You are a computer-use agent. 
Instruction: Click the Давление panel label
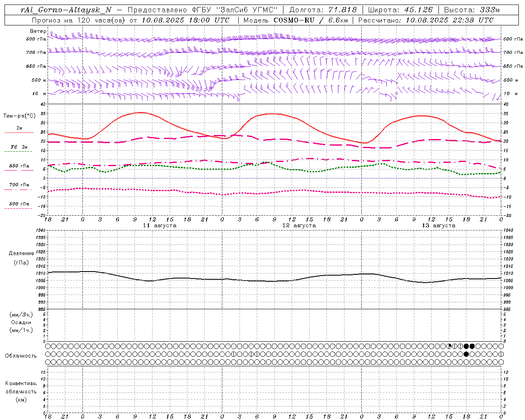pos(21,253)
